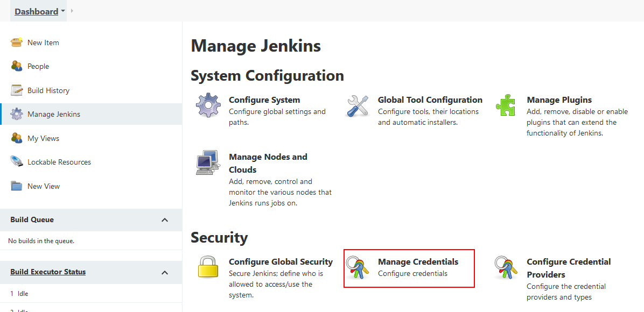Click the Build History notepad icon
The image size is (644, 312).
point(17,90)
